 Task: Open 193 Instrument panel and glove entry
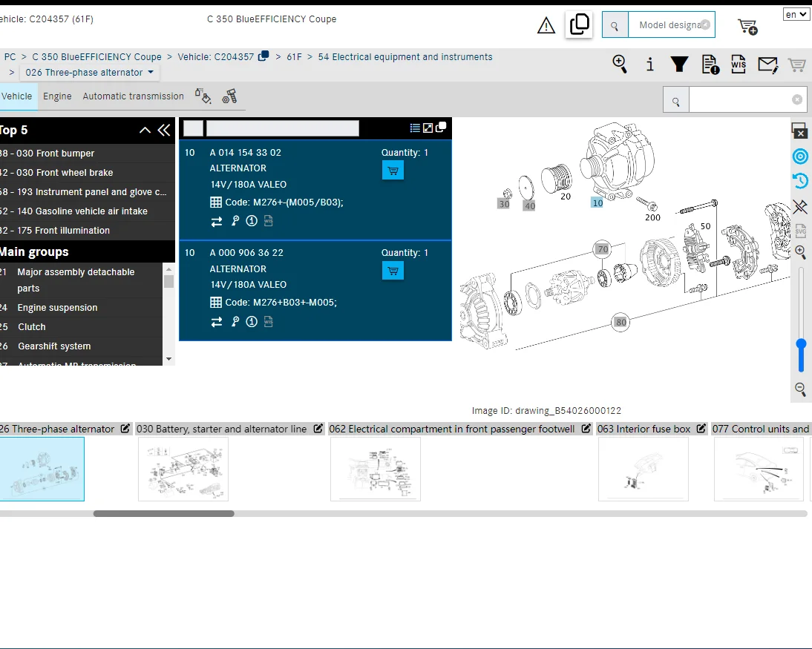pyautogui.click(x=87, y=192)
